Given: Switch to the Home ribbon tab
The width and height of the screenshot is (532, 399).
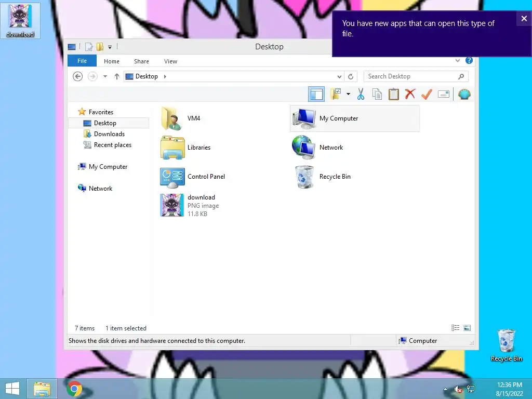Looking at the screenshot, I should [x=112, y=61].
